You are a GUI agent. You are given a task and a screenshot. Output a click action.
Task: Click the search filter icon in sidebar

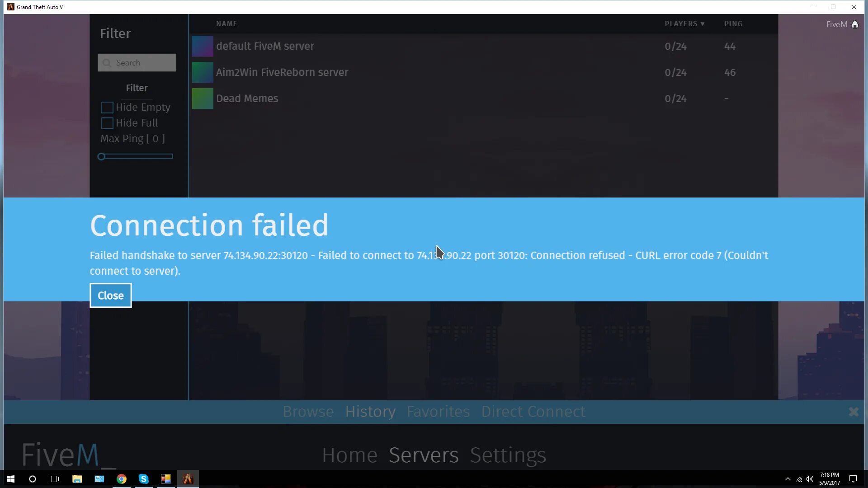pos(107,62)
